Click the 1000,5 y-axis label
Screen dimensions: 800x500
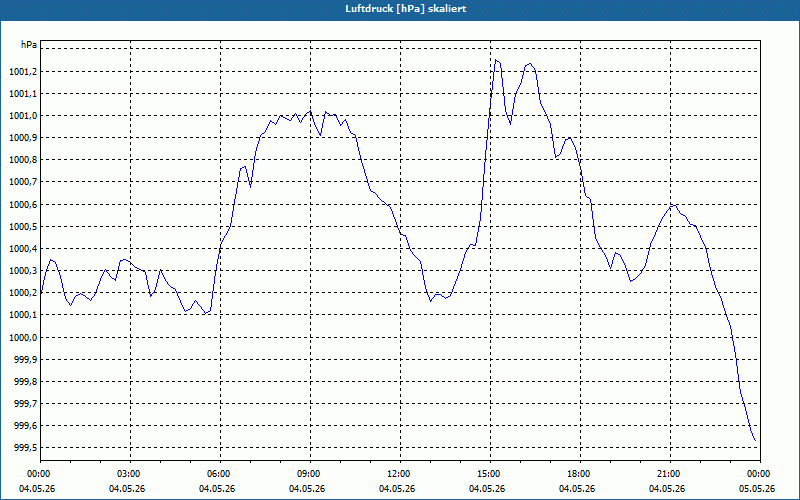[x=23, y=227]
